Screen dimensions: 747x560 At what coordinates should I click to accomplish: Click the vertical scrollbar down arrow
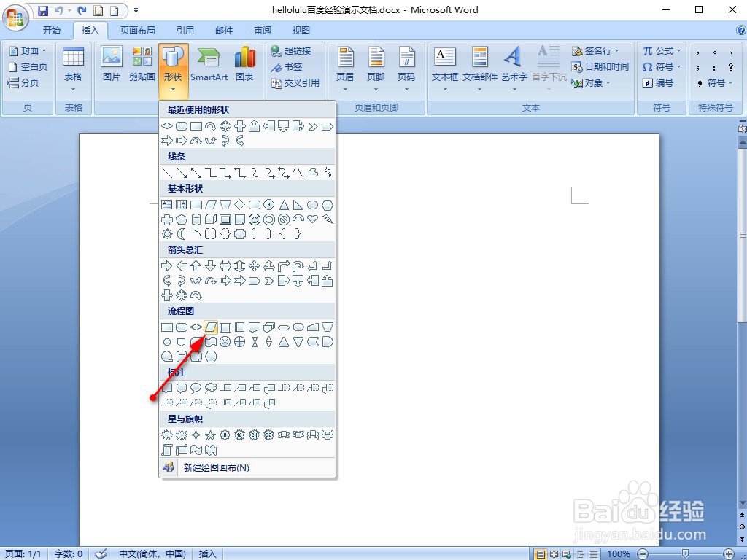[742, 503]
